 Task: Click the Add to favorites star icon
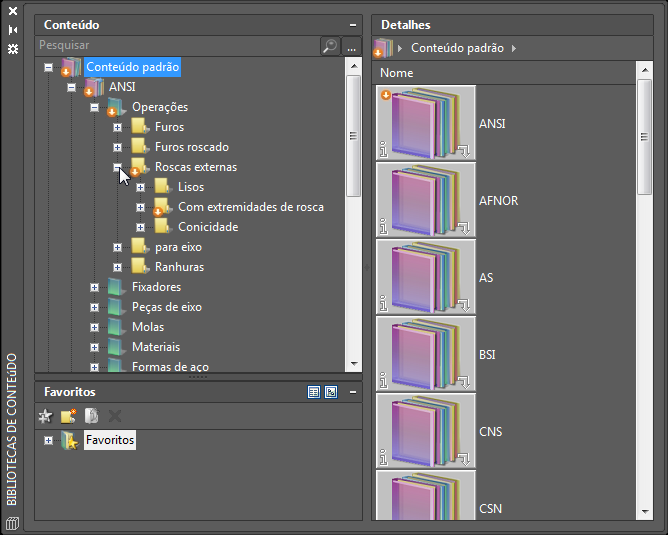[x=45, y=416]
